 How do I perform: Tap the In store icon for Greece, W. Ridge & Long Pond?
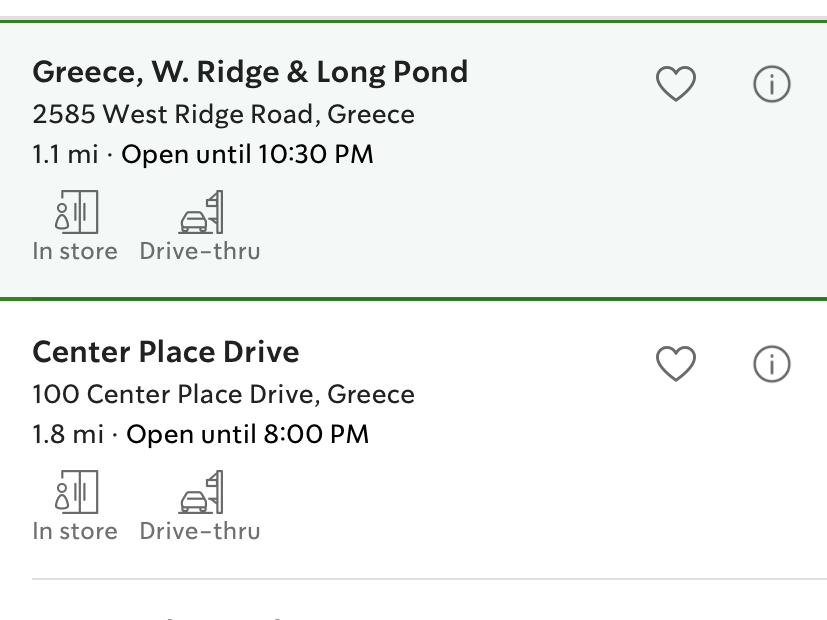click(74, 210)
